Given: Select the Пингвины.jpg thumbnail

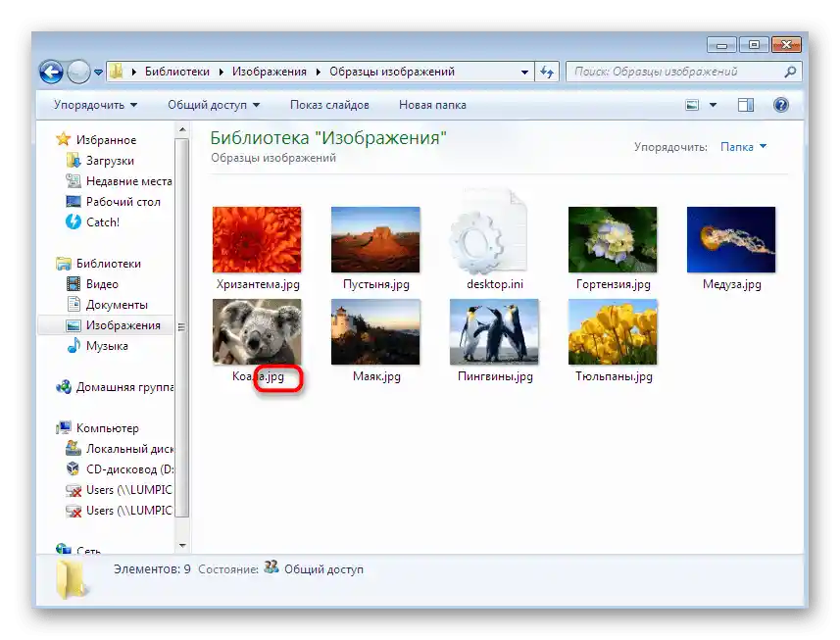Looking at the screenshot, I should point(494,332).
